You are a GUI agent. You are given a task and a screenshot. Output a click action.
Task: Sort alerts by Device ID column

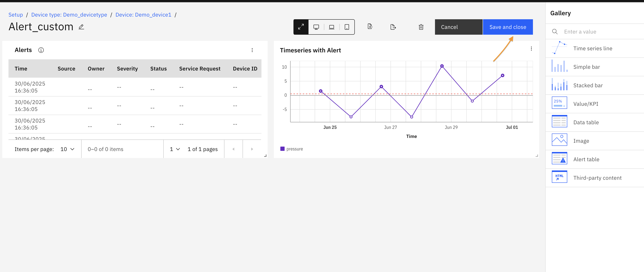[245, 69]
